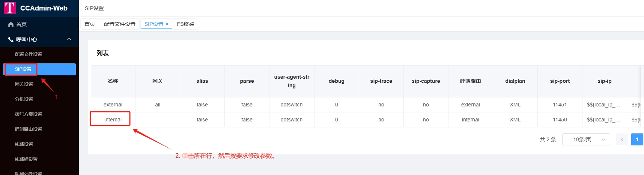
Task: Collapse the 呼叫中心 menu chevron
Action: point(69,39)
